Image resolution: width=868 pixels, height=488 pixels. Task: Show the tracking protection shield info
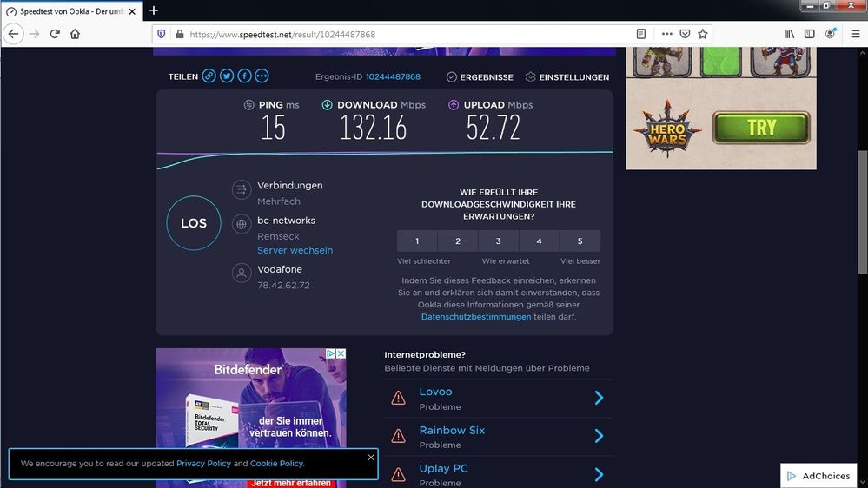[x=161, y=34]
